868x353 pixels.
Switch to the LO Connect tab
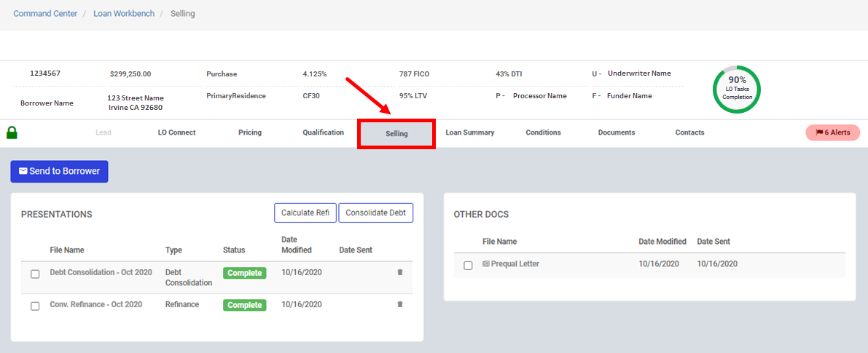coord(176,132)
